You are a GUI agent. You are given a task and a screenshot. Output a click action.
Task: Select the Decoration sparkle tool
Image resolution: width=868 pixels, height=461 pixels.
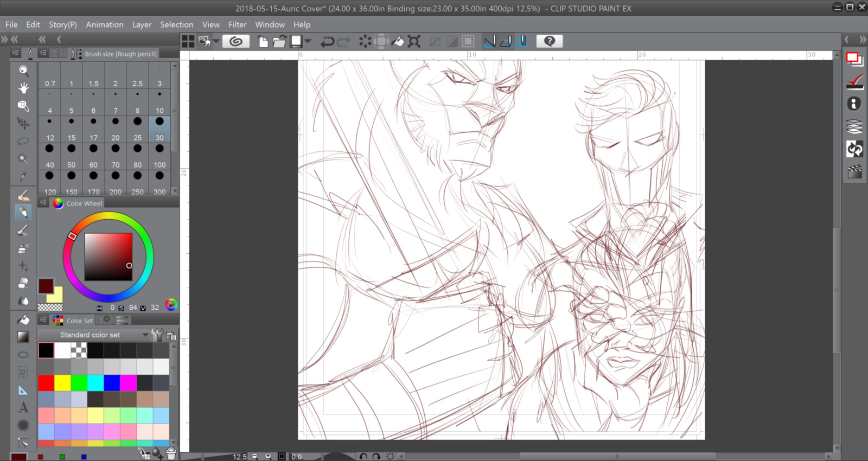[23, 266]
